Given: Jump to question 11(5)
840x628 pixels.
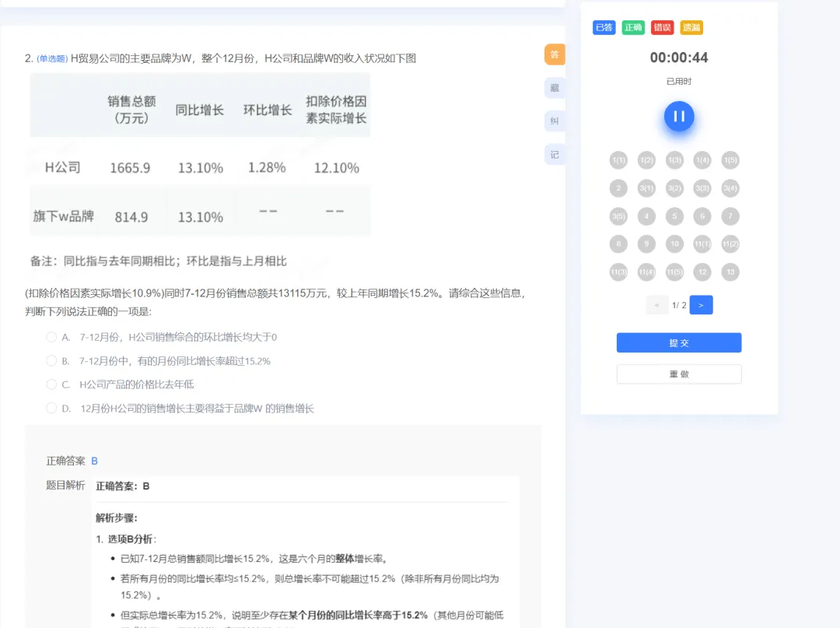Looking at the screenshot, I should (674, 272).
